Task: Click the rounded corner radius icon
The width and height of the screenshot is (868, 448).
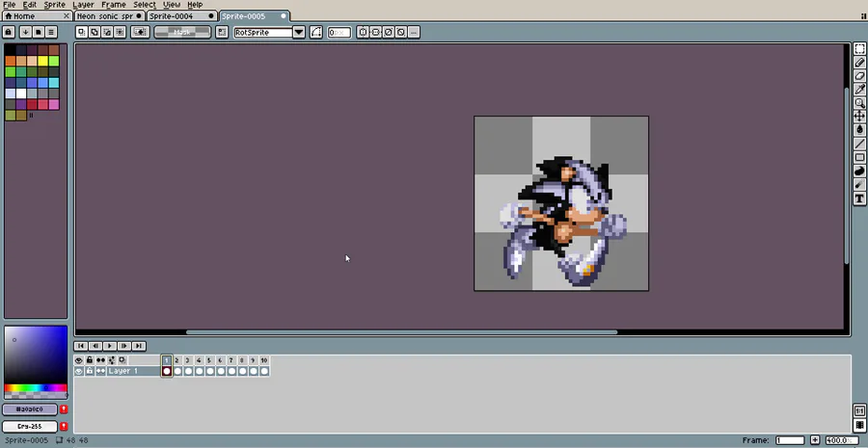Action: tap(315, 32)
